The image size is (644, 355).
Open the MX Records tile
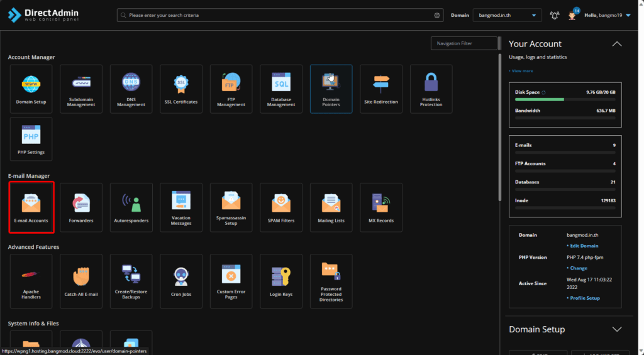coord(381,207)
